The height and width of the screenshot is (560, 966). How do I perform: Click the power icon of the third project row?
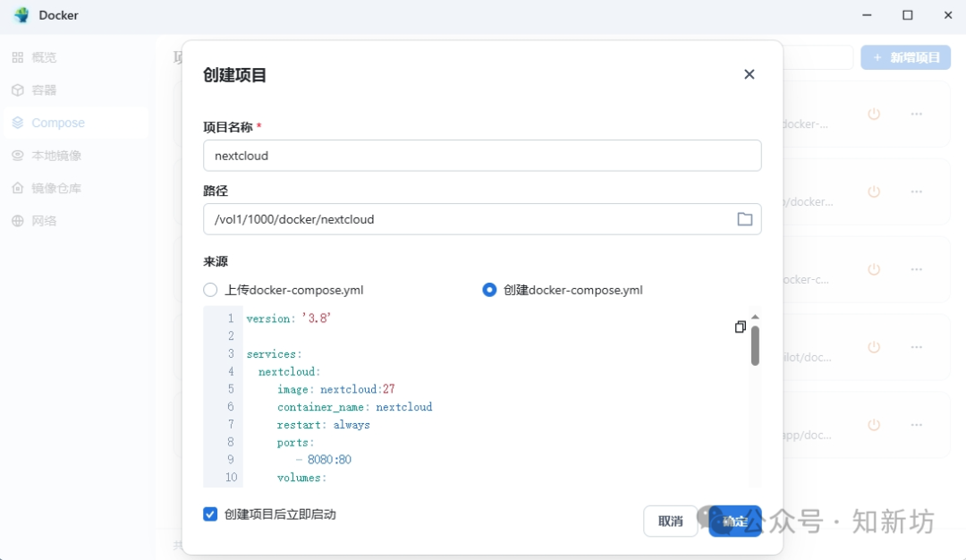click(x=874, y=269)
